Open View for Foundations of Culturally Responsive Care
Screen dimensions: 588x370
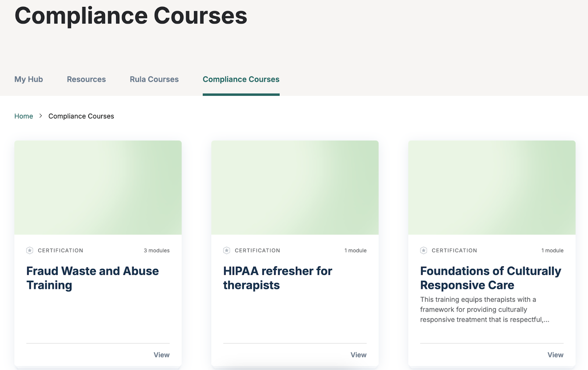[x=555, y=355]
